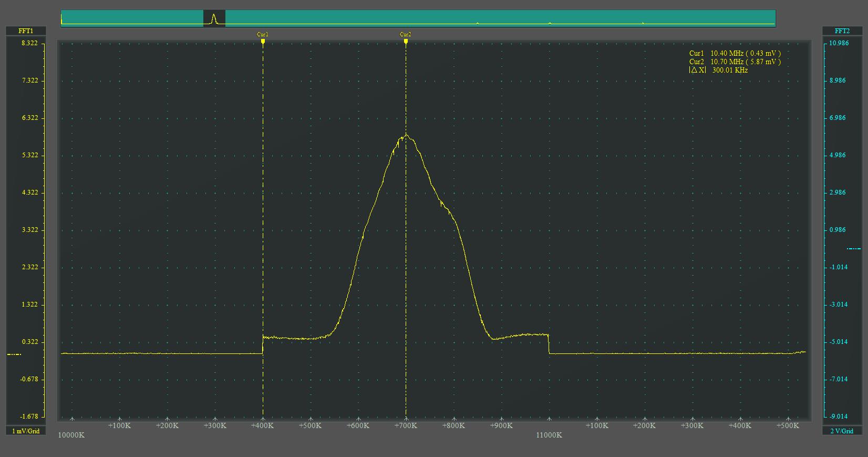
Task: Open the FFT2 channel label
Action: coord(842,31)
